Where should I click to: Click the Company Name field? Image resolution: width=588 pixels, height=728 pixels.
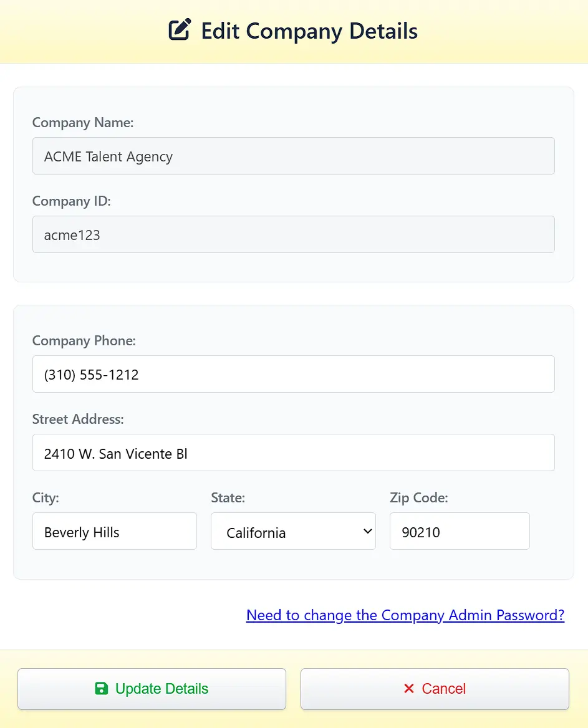click(x=293, y=156)
